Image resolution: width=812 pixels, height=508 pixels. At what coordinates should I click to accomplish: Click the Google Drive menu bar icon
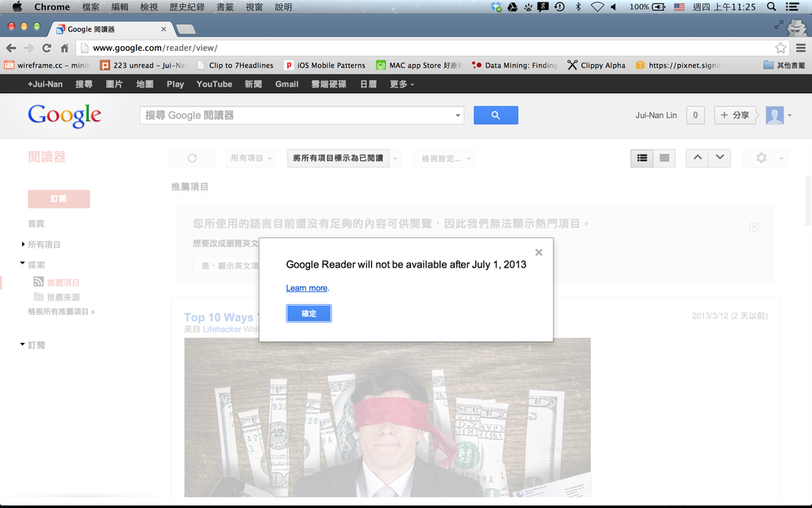click(x=512, y=6)
